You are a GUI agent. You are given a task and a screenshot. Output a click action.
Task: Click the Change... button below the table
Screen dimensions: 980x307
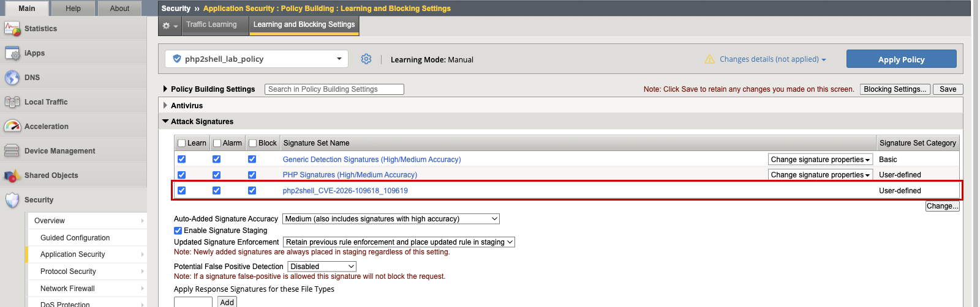pos(942,206)
